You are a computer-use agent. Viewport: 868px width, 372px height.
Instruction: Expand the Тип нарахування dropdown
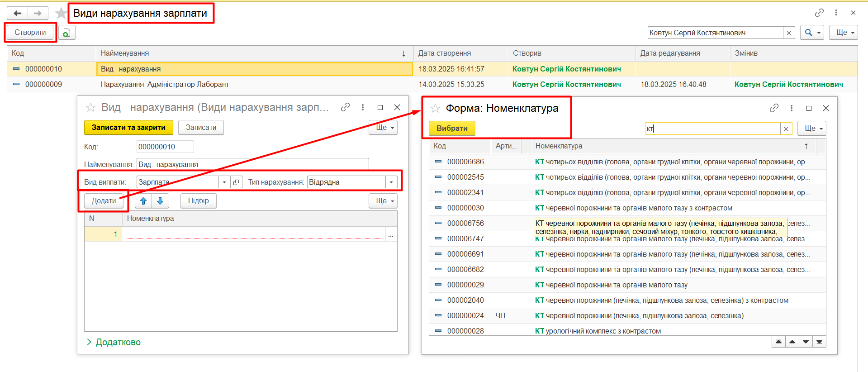391,182
